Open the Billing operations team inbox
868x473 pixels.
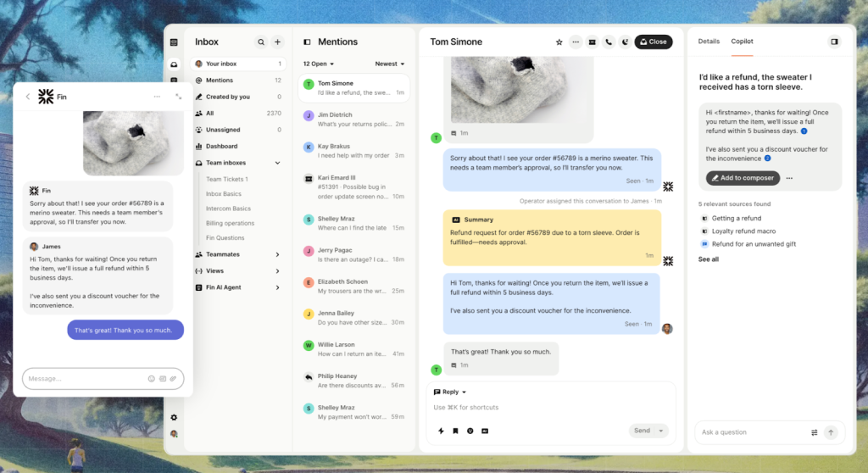pyautogui.click(x=230, y=224)
